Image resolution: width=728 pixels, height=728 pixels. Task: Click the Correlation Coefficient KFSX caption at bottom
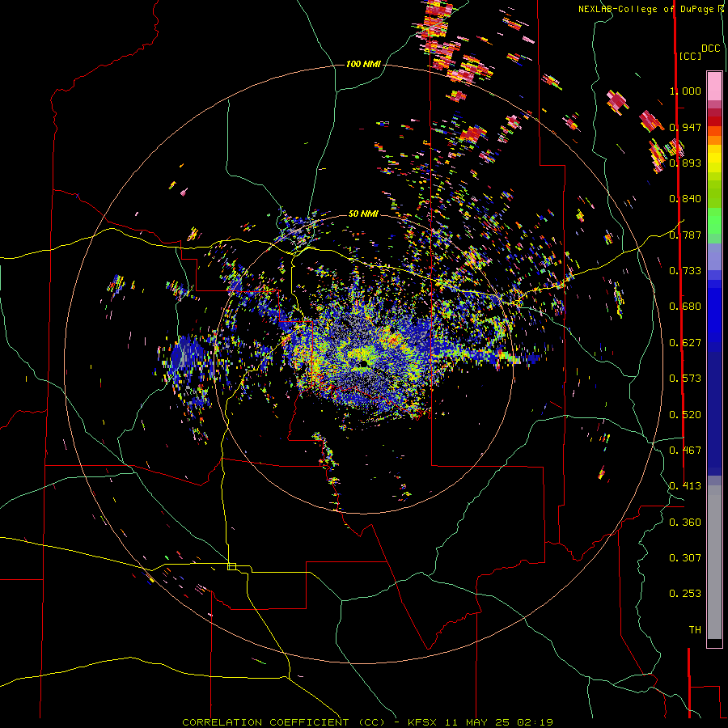pyautogui.click(x=368, y=722)
